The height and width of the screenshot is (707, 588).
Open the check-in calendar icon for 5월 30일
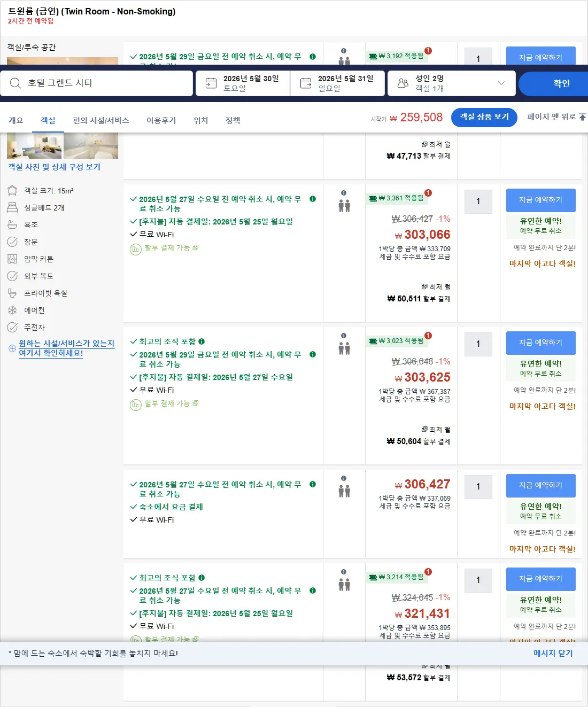[x=211, y=83]
